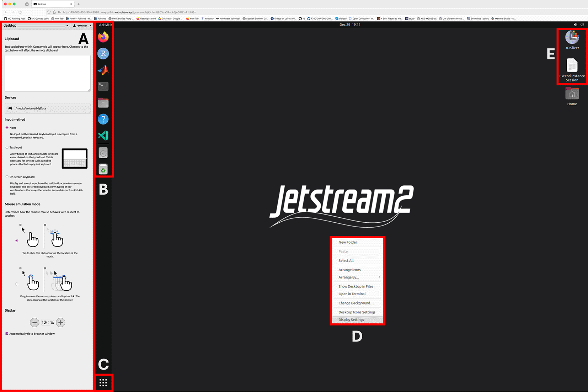The image size is (588, 392).
Task: Select On-screen keyboard input method
Action: [7, 177]
